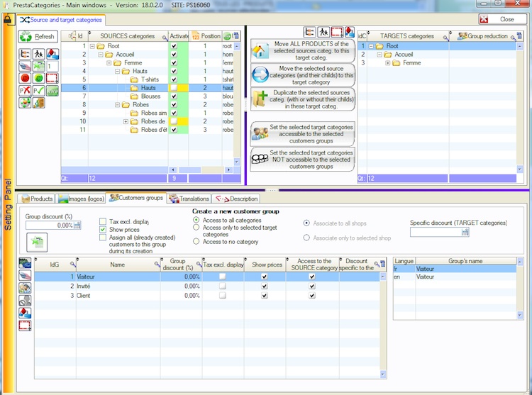Viewport: 532px width, 395px height.
Task: Open the Products tab
Action: [x=37, y=199]
